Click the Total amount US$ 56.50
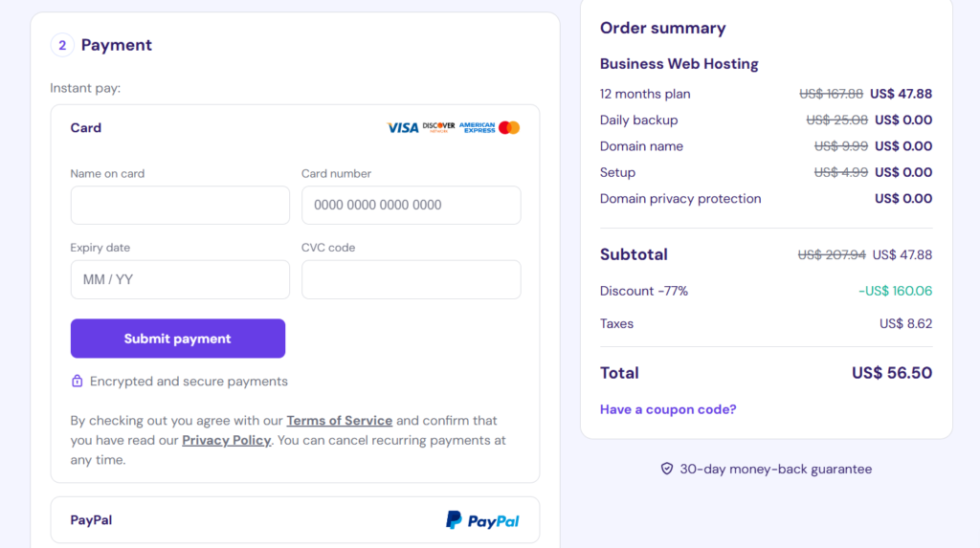Image resolution: width=980 pixels, height=548 pixels. point(891,373)
